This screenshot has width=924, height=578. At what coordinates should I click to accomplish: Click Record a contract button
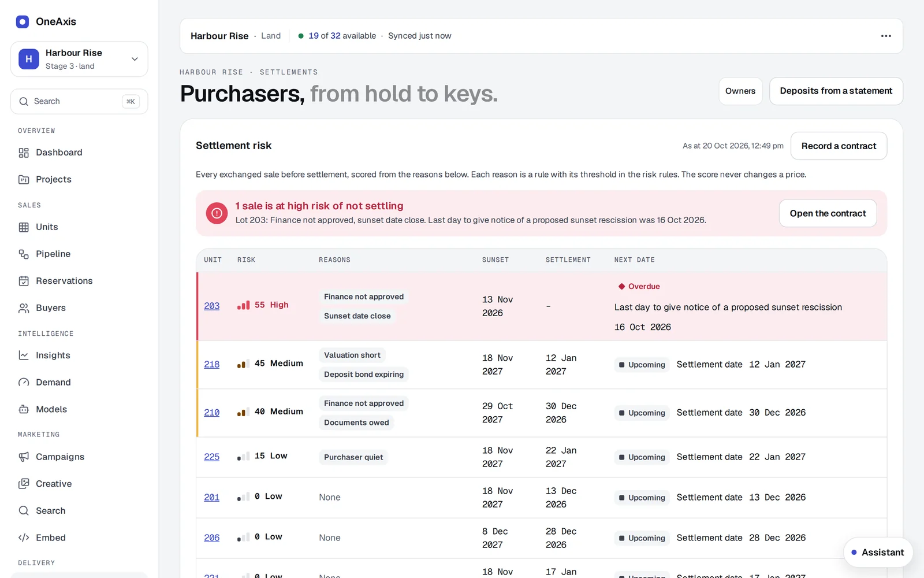coord(839,146)
